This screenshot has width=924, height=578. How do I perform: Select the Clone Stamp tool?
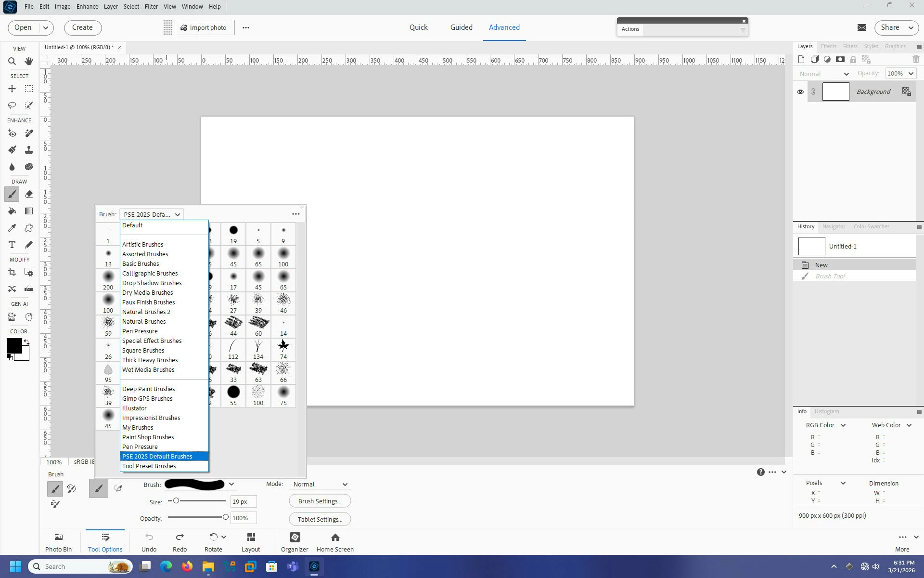[x=29, y=150]
